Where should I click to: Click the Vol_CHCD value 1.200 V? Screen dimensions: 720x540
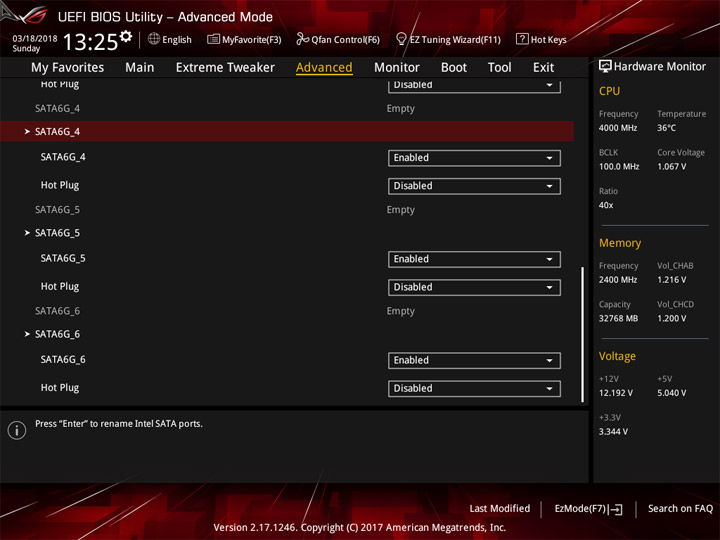coord(671,318)
